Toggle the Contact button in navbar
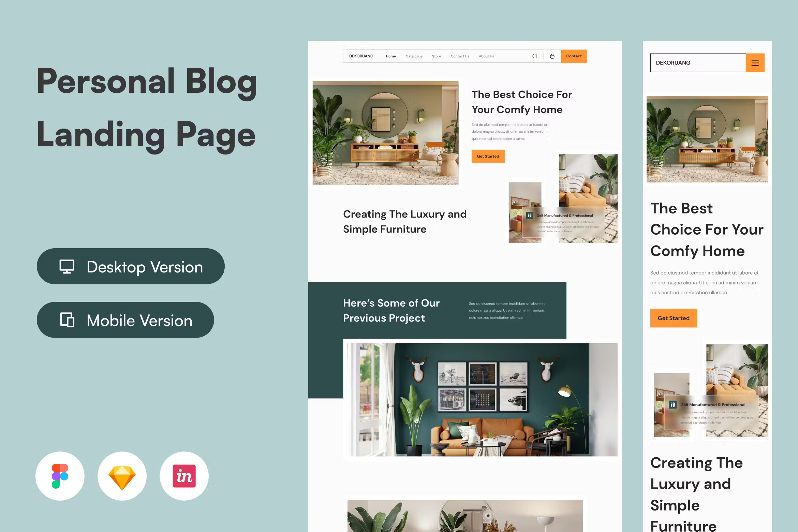This screenshot has width=798, height=532. click(x=574, y=56)
